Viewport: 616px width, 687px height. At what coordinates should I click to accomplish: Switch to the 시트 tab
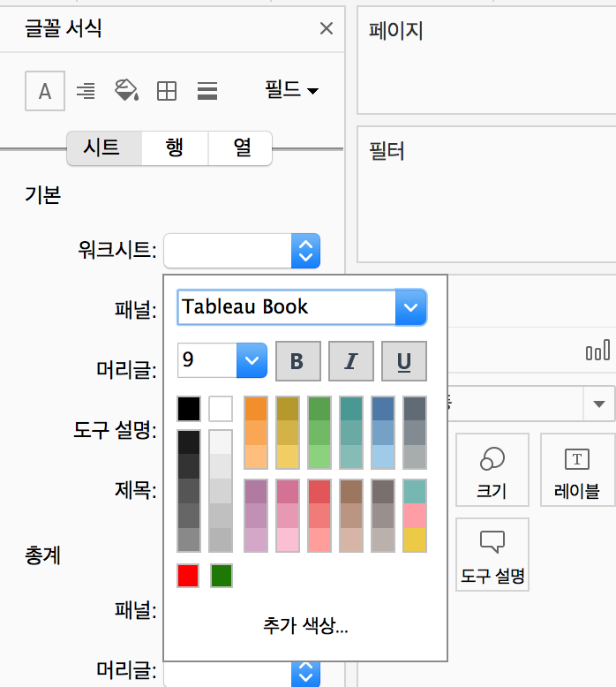pos(104,147)
